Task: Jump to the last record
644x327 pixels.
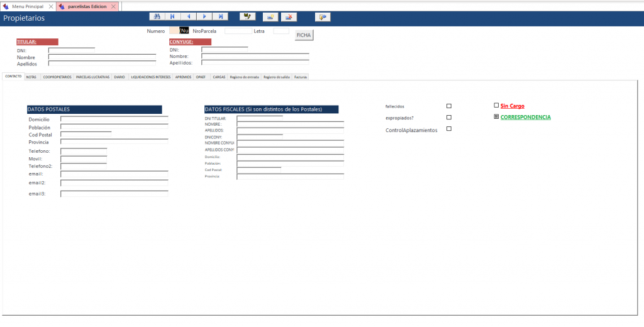Action: coord(220,17)
